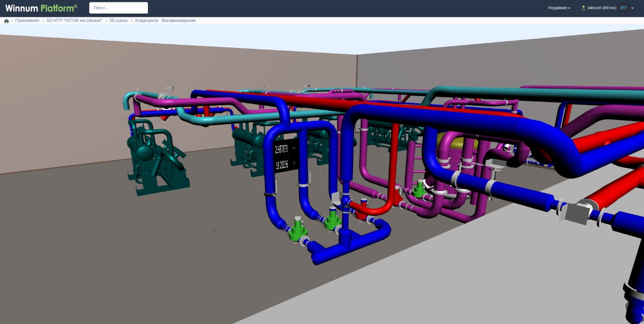Select the leftmost green valve on blue pipe

pos(298,229)
